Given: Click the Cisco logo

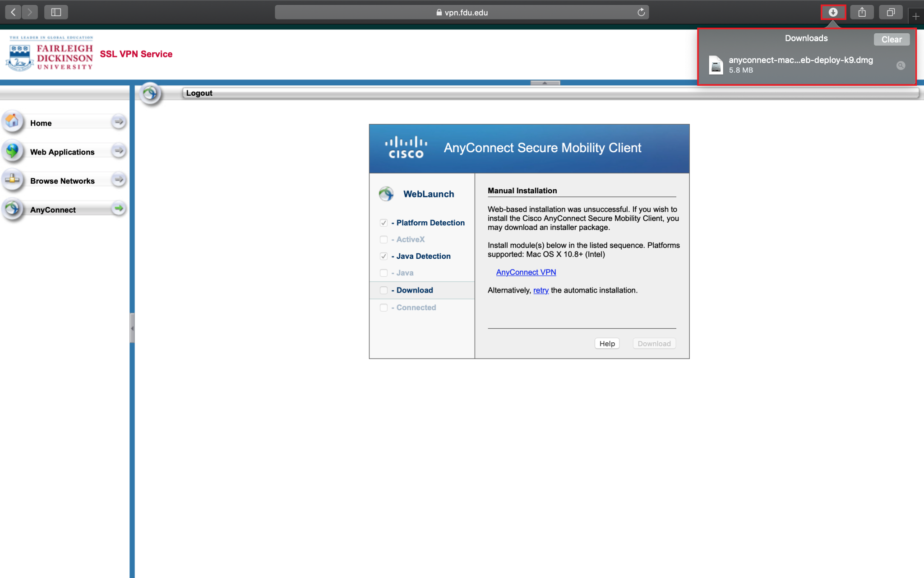Looking at the screenshot, I should coord(406,147).
